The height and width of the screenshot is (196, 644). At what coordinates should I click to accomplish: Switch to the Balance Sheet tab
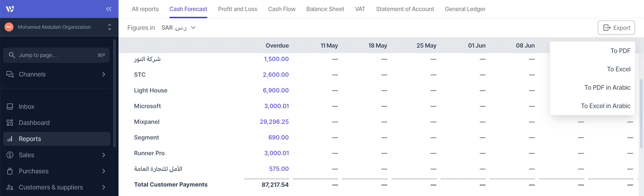(x=325, y=9)
